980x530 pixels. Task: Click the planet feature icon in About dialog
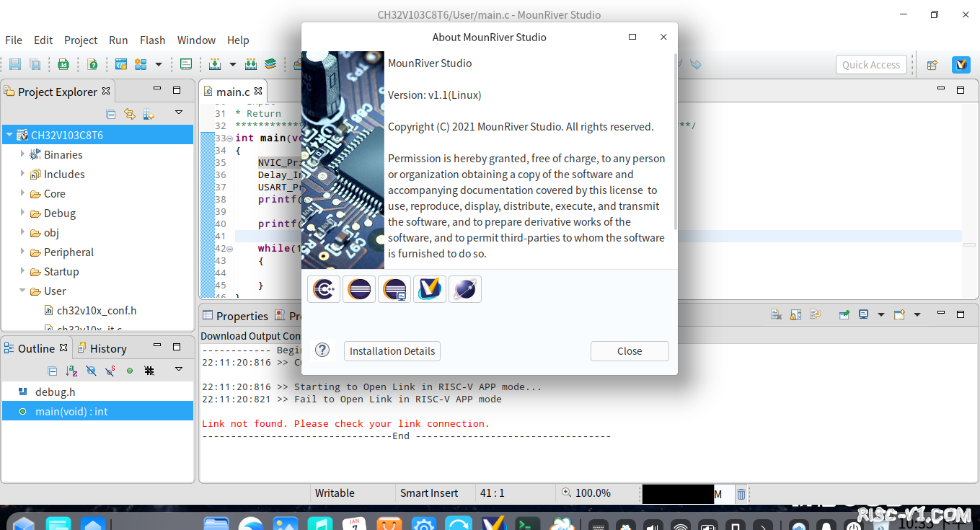coord(465,289)
